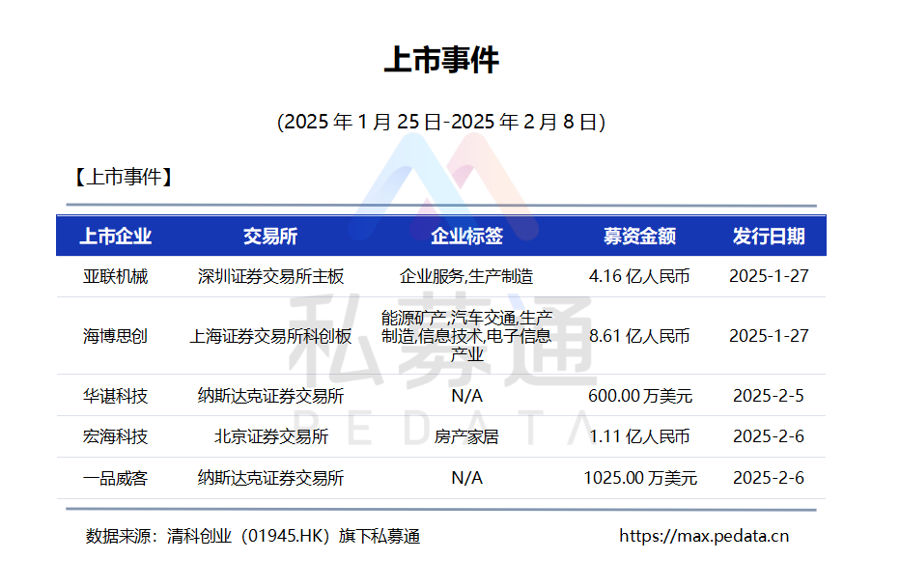Click the tags cell starting with 能源矿产

click(x=466, y=336)
